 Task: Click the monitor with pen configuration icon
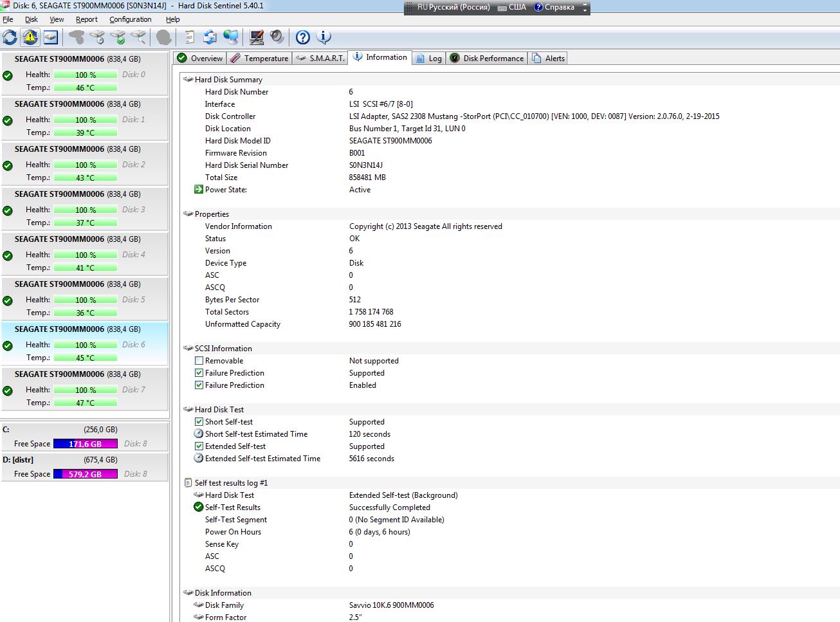coord(256,37)
